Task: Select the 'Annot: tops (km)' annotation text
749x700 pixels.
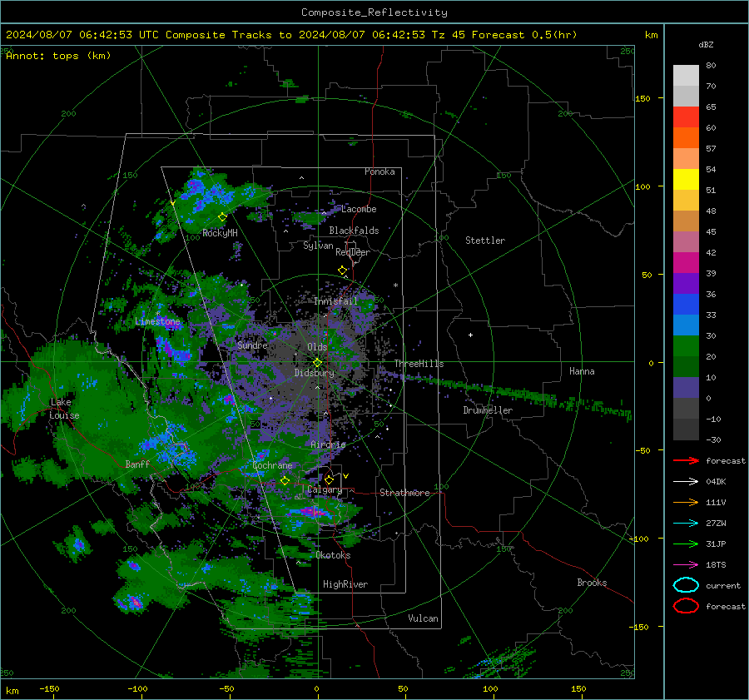Action: (x=58, y=56)
